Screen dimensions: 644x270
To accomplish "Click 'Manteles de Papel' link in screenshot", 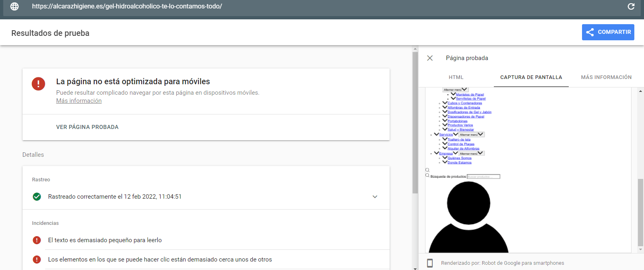I will pos(470,95).
